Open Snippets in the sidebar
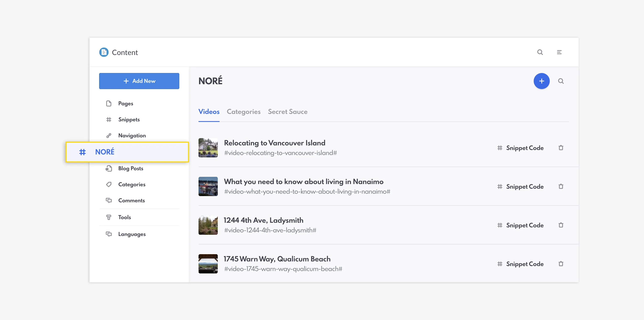 coord(129,119)
